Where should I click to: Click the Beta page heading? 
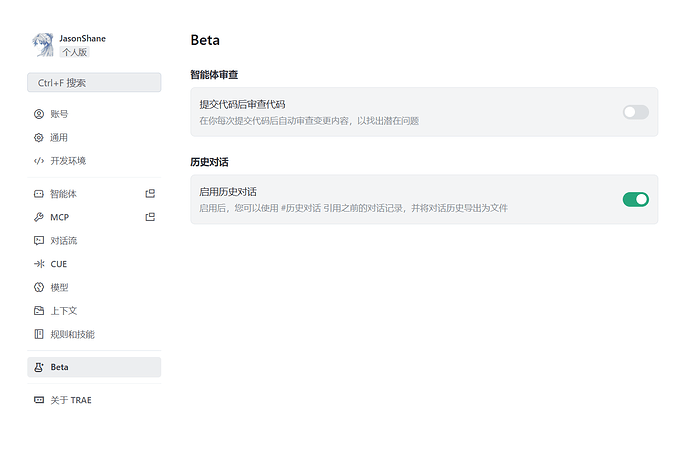tap(205, 40)
